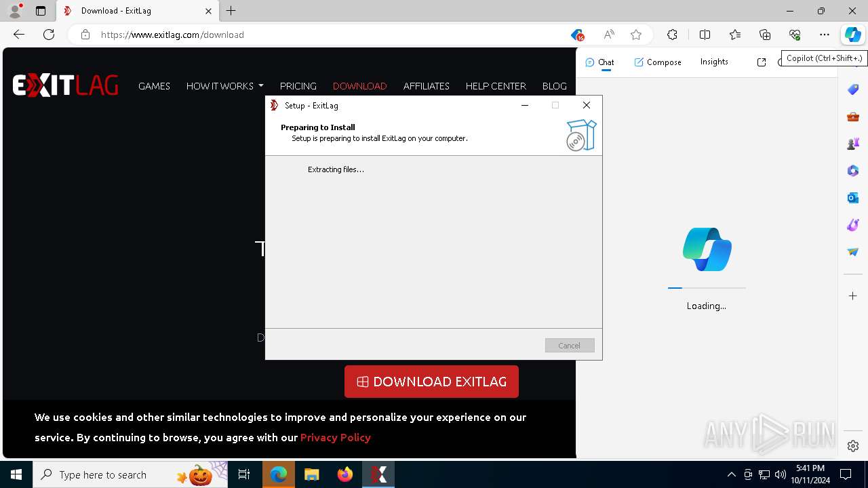Close the Download - ExitLag tab
The height and width of the screenshot is (488, 868).
208,11
